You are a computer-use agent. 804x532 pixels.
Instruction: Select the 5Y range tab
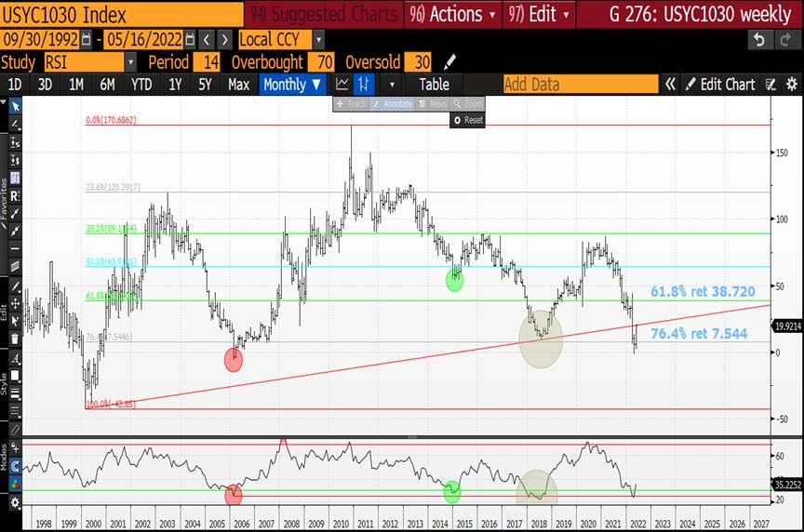(205, 84)
